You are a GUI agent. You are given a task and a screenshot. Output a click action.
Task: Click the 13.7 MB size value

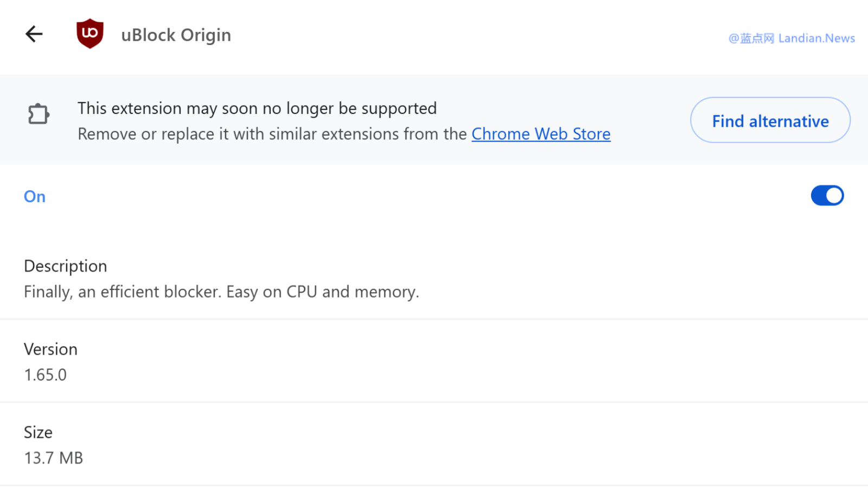pos(54,458)
